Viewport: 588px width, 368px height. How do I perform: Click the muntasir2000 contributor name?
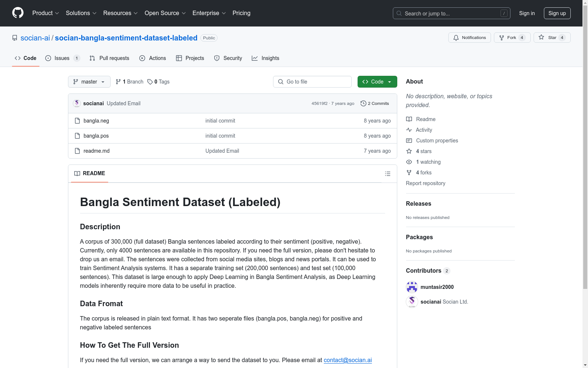[437, 287]
